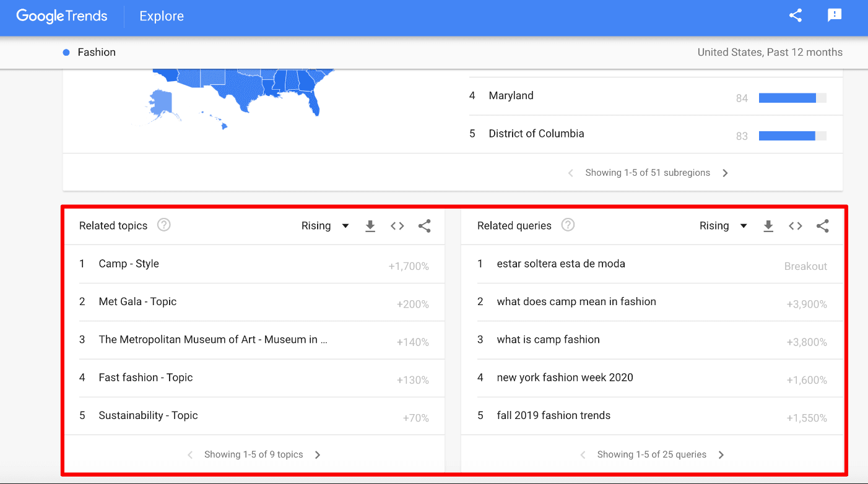Image resolution: width=868 pixels, height=484 pixels.
Task: Go to next page of related topics
Action: click(318, 455)
